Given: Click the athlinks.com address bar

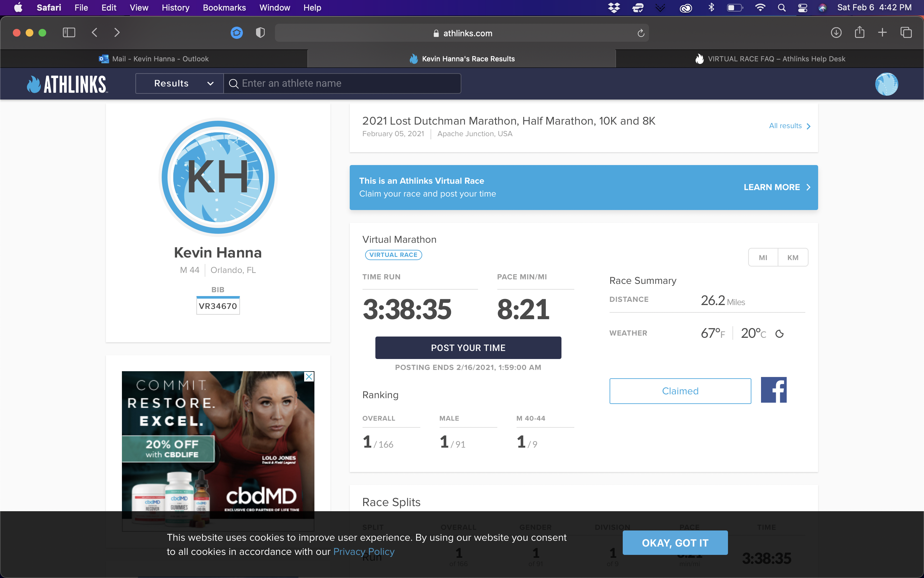Looking at the screenshot, I should 462,33.
